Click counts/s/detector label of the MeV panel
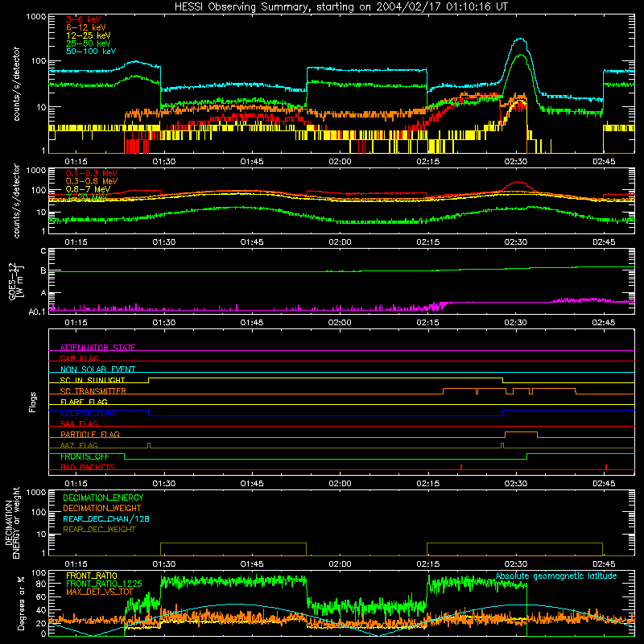 pos(16,200)
